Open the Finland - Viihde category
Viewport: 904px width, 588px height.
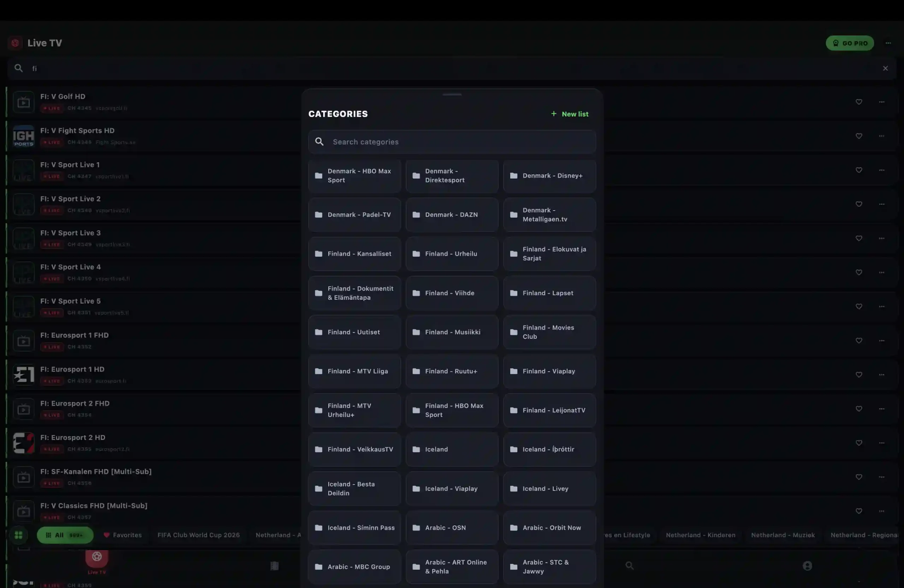pyautogui.click(x=452, y=293)
